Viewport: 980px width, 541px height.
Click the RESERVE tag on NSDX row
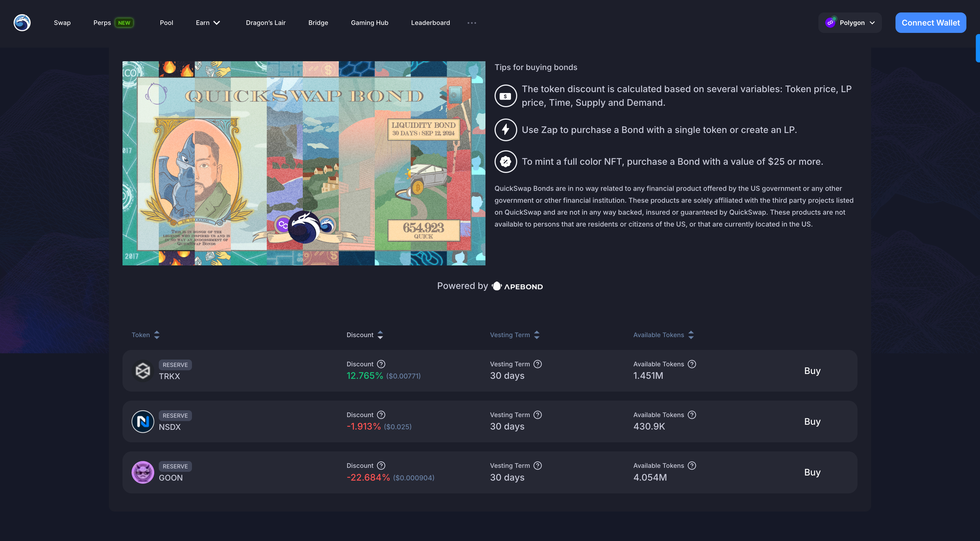[x=175, y=415]
